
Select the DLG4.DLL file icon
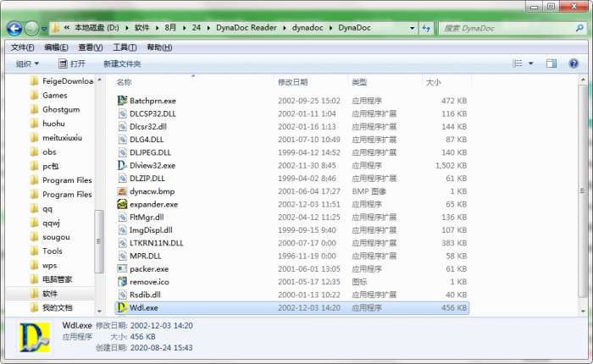coord(122,140)
